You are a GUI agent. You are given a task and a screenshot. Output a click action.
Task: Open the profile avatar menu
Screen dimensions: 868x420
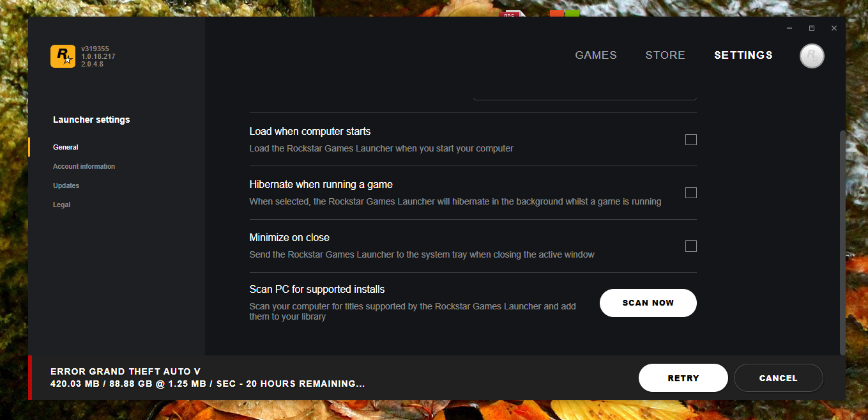812,56
